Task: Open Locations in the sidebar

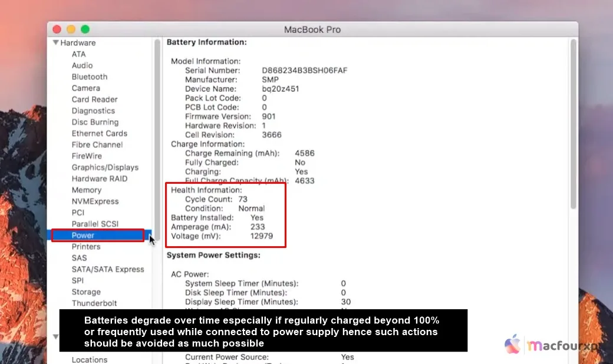Action: tap(90, 360)
